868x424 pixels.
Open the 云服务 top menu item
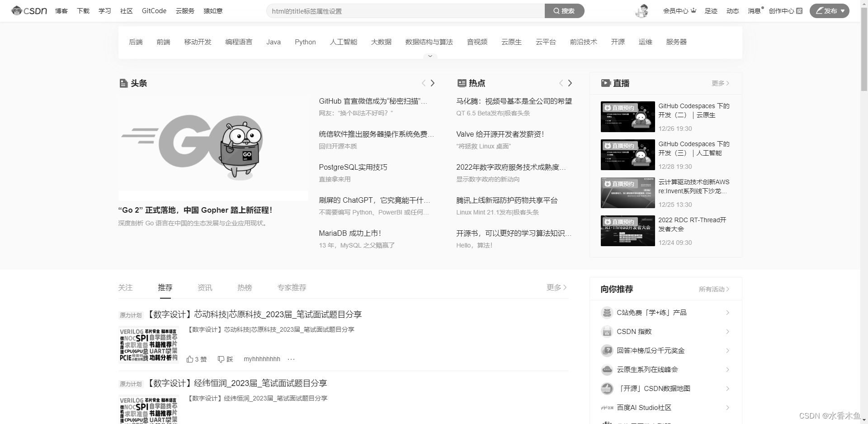coord(185,11)
